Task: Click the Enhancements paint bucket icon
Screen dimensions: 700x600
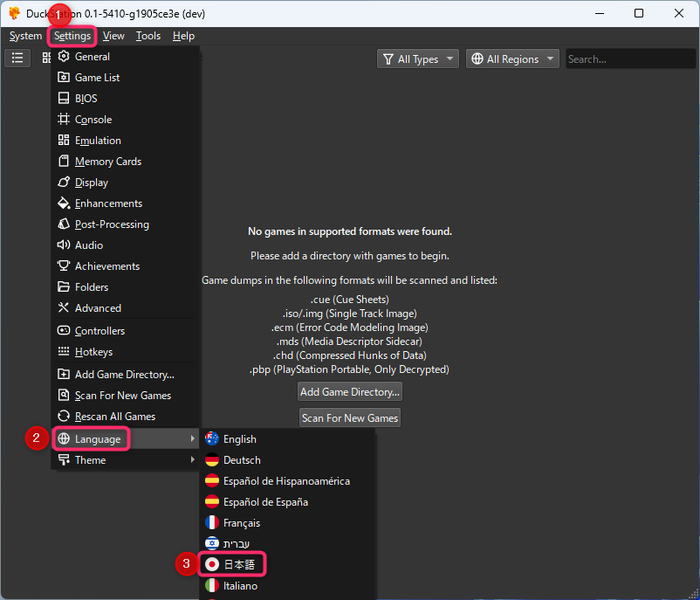Action: 64,203
